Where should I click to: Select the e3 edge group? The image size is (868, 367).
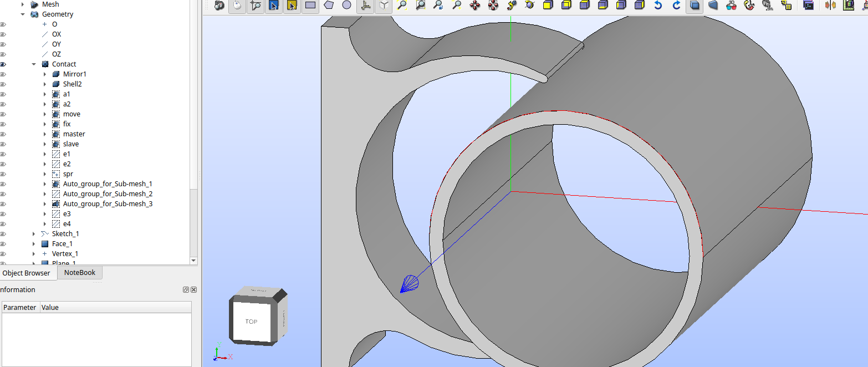click(x=67, y=214)
